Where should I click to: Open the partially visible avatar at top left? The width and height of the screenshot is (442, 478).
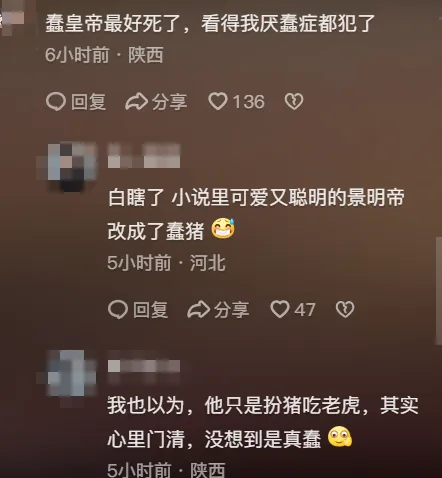(x=12, y=17)
